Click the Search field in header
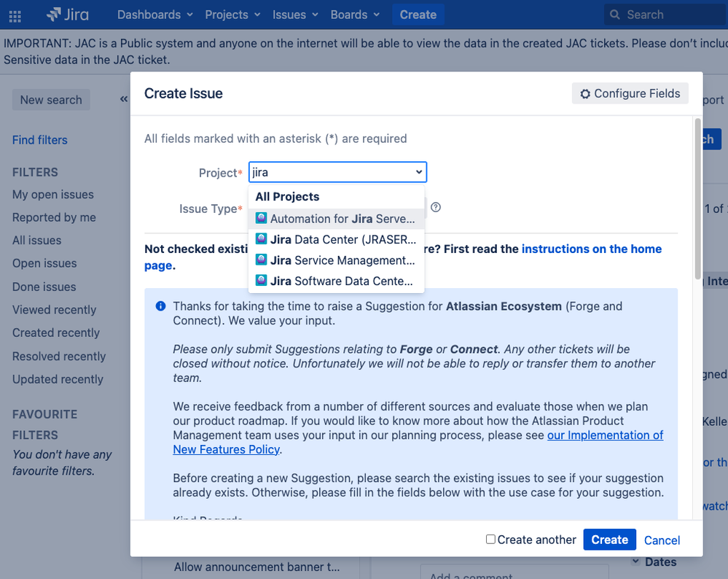728x579 pixels. pos(666,15)
